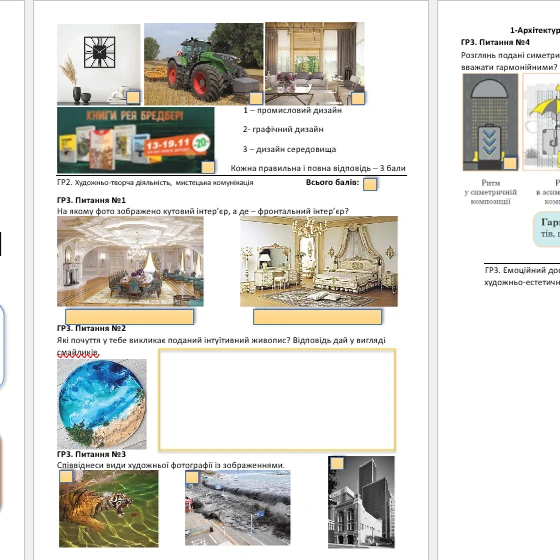The image size is (560, 560).
Task: Select the answer box on the tractor photo
Action: (256, 98)
